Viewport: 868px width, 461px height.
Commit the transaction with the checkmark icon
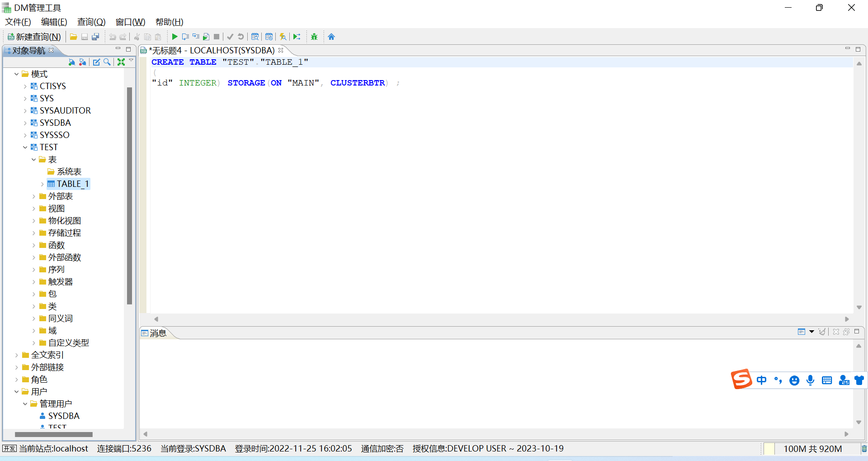coord(230,37)
